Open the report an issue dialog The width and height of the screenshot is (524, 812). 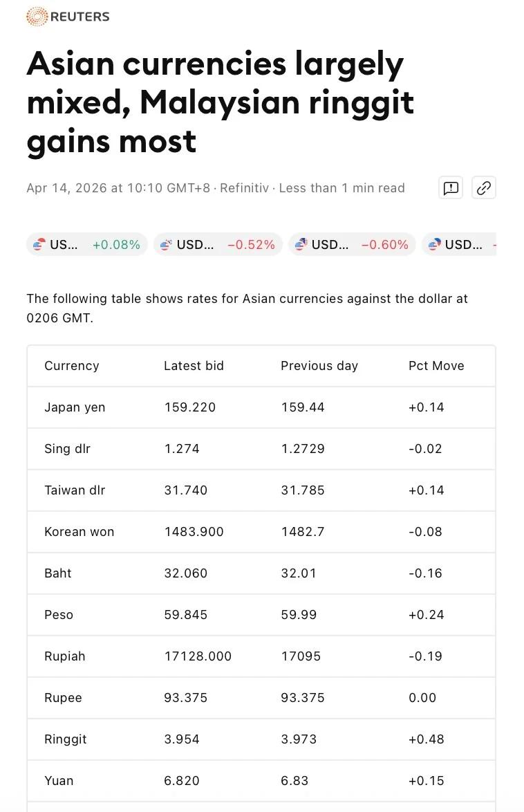[450, 187]
